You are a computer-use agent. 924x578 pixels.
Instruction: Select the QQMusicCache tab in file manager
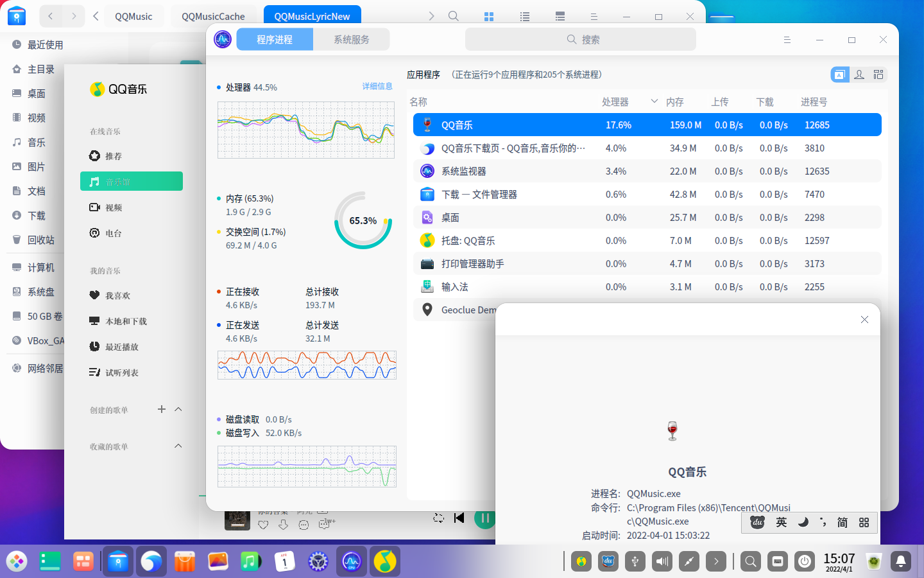point(213,16)
